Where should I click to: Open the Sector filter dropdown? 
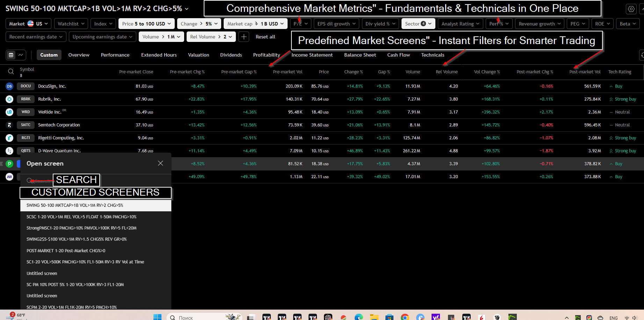click(418, 24)
